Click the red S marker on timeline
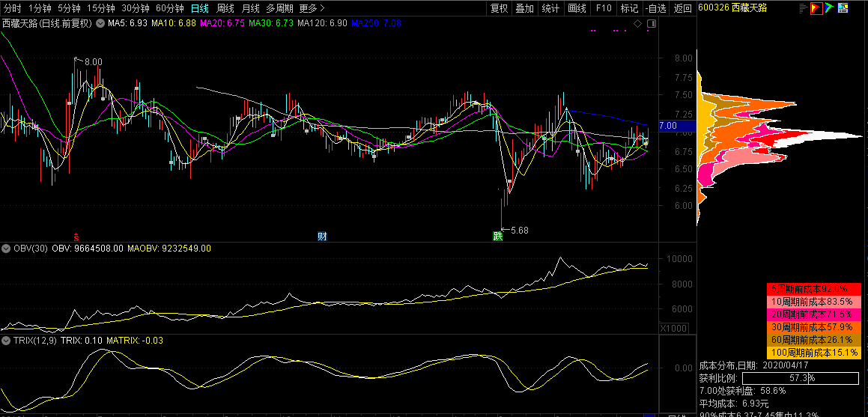The image size is (868, 417). pyautogui.click(x=76, y=236)
